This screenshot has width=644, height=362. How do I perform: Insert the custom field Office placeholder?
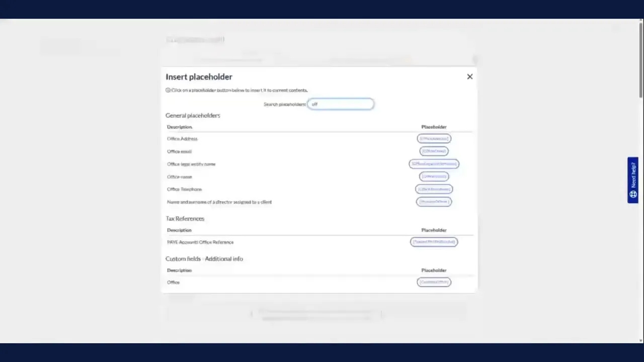click(434, 282)
